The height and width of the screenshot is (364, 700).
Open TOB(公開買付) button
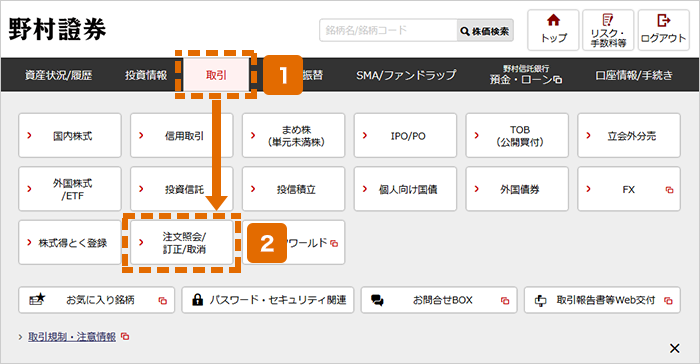(x=517, y=135)
